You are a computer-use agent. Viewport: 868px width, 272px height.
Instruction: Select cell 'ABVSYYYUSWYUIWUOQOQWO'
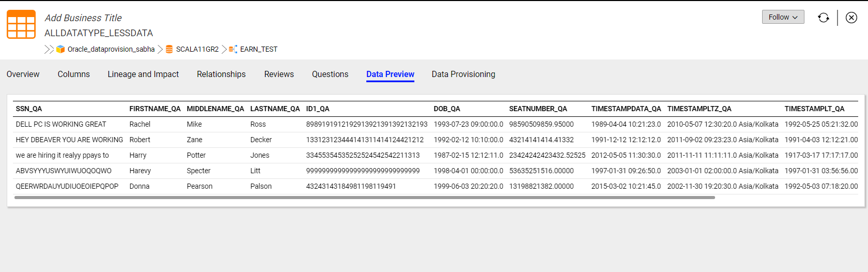pos(64,171)
